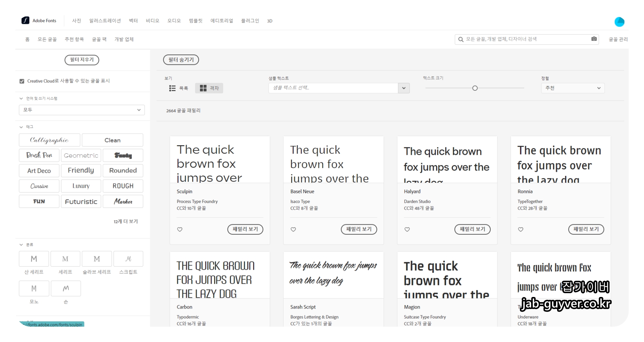
Task: Select the script (스크립트) classification icon
Action: click(x=128, y=259)
